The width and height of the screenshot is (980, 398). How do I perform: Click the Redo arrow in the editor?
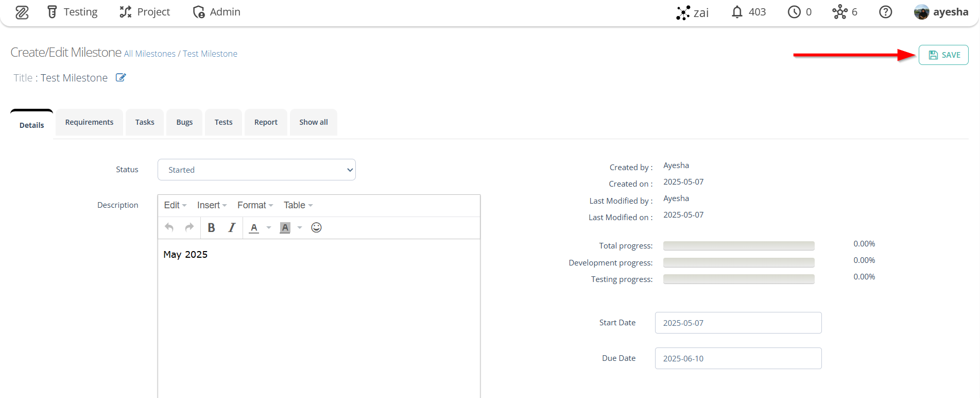click(189, 227)
